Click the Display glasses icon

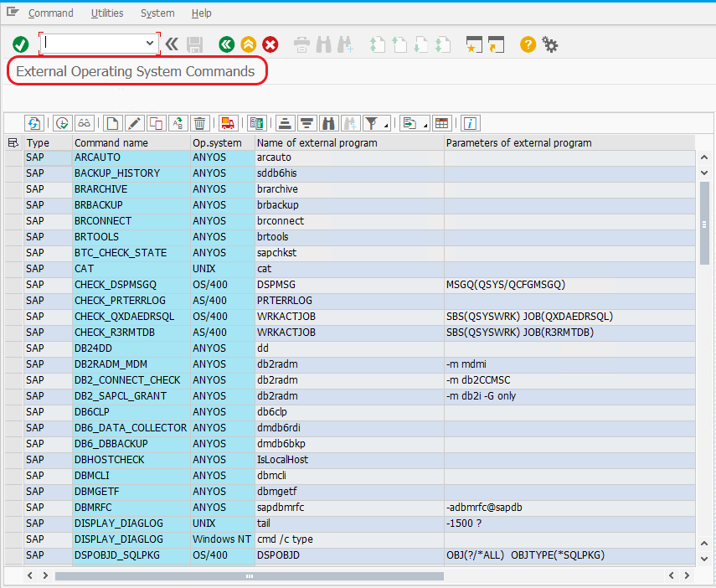tap(84, 123)
